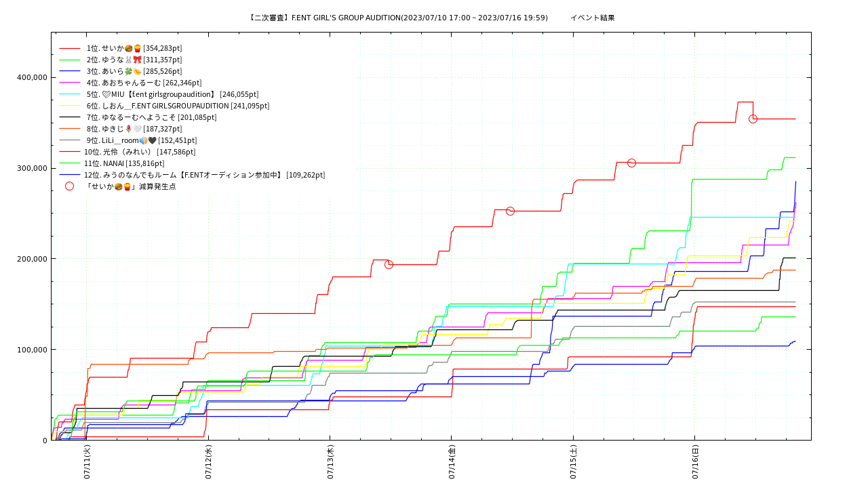Click the tulip emoji beside ゆきじ in legend
Image resolution: width=868 pixels, height=488 pixels.
point(129,129)
